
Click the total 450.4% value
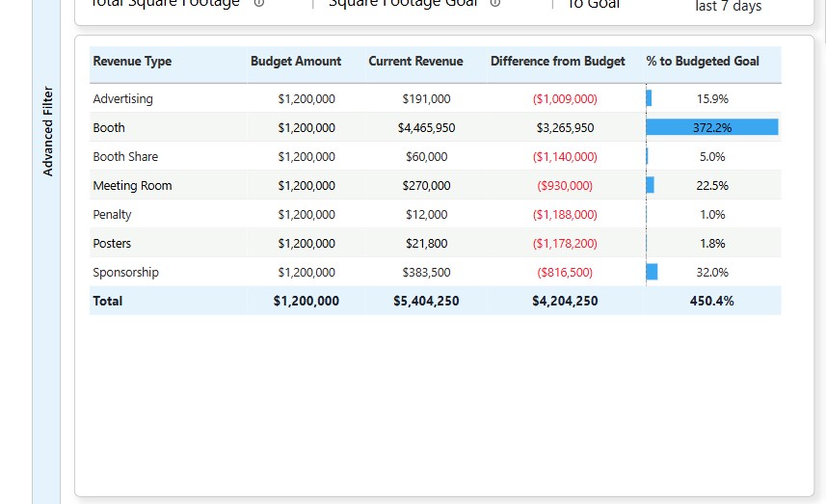point(711,301)
